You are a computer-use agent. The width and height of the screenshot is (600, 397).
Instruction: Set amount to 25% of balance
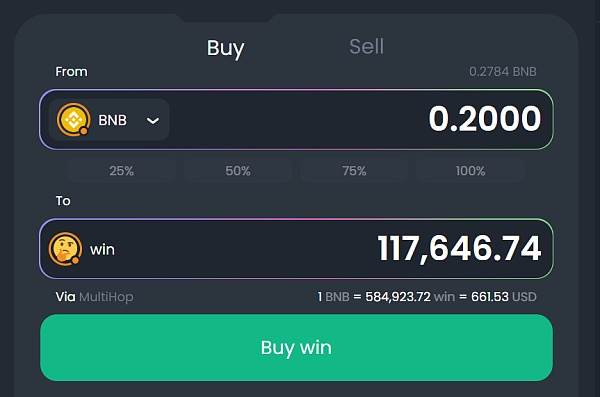click(121, 171)
